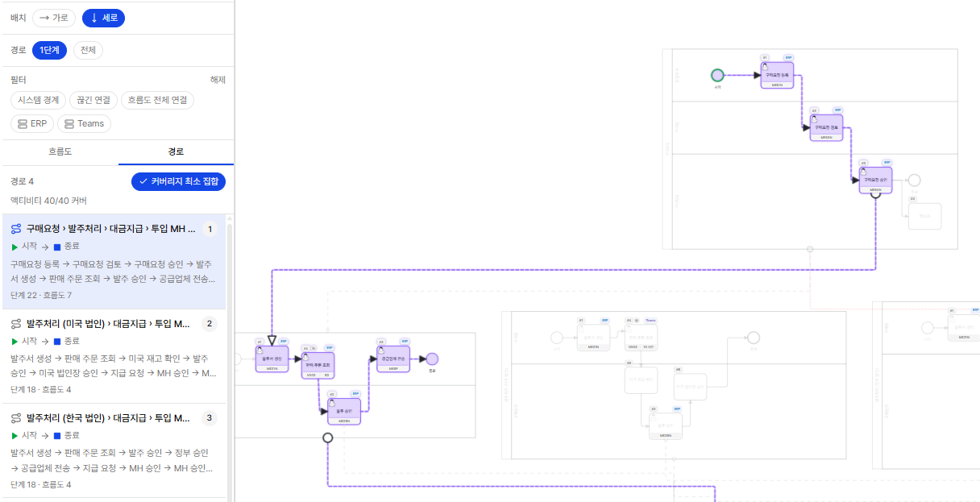Image resolution: width=980 pixels, height=502 pixels.
Task: Toggle the Teams system filter chip
Action: (x=84, y=123)
